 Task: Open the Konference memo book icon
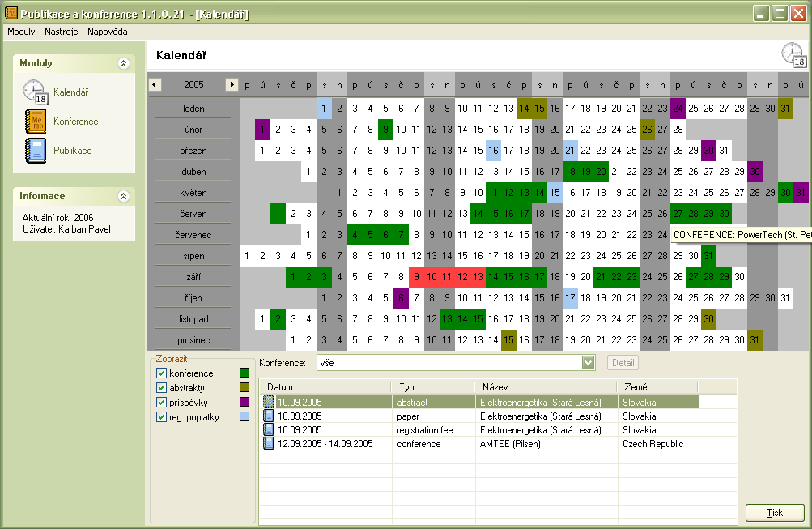pos(35,122)
